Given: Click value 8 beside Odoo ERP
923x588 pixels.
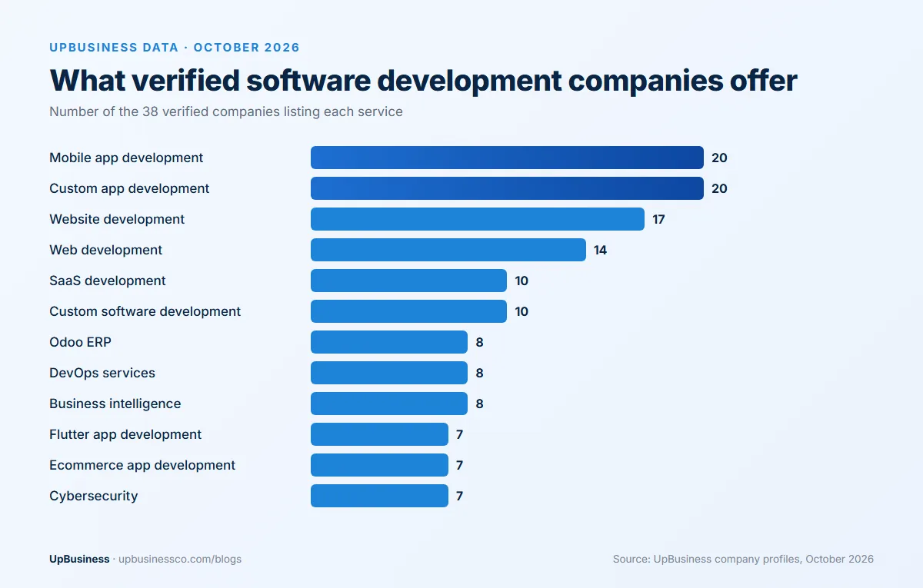Looking at the screenshot, I should pyautogui.click(x=479, y=342).
